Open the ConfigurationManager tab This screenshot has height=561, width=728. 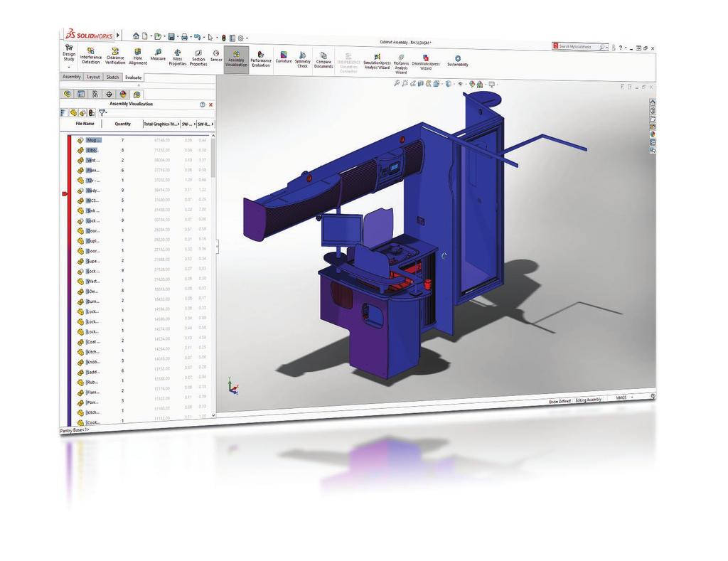click(x=95, y=95)
